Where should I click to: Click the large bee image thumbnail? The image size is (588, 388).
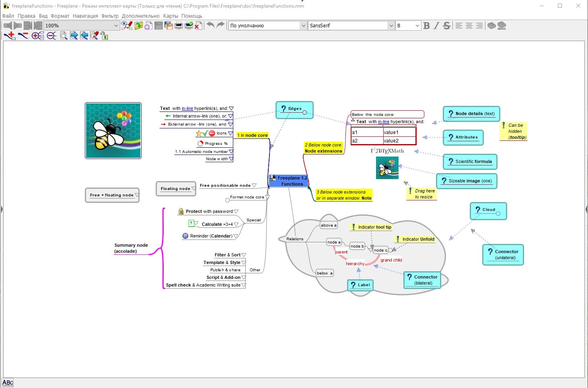113,130
